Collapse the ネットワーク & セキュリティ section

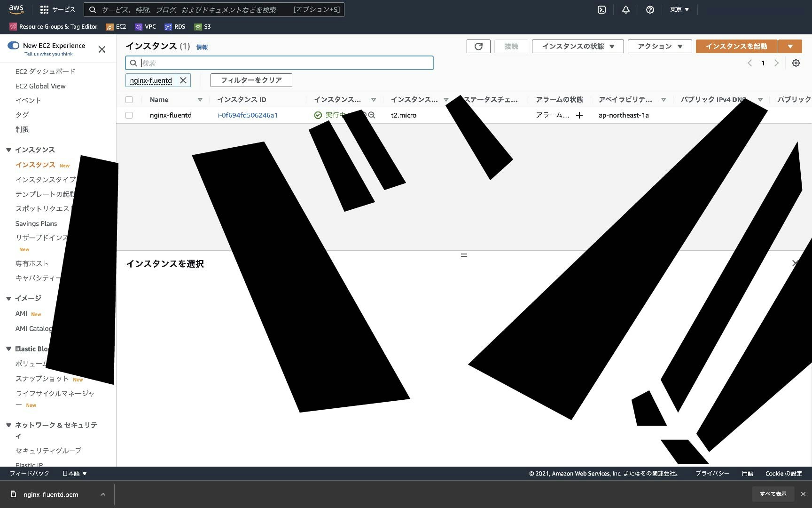point(8,425)
